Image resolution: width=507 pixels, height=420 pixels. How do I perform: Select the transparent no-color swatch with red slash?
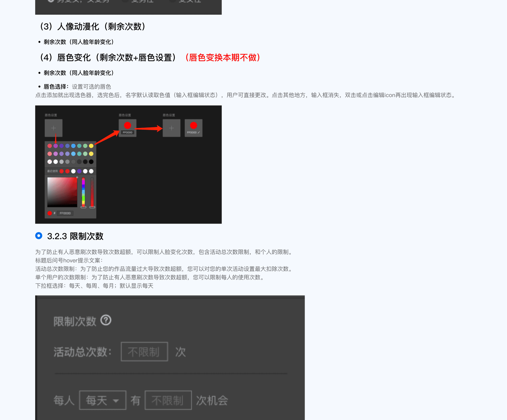[x=50, y=162]
